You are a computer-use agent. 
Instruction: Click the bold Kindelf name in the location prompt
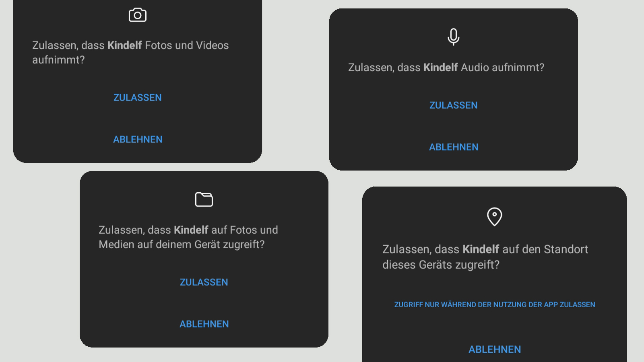(x=481, y=249)
